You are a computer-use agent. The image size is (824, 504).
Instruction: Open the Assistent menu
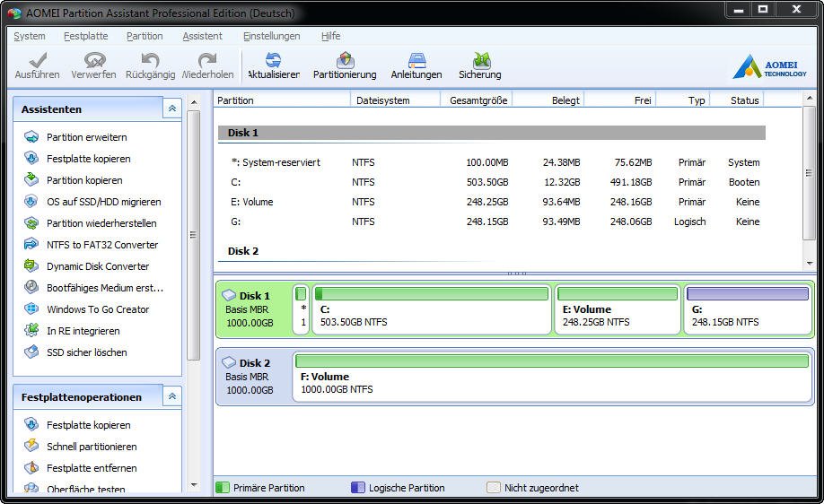tap(202, 36)
